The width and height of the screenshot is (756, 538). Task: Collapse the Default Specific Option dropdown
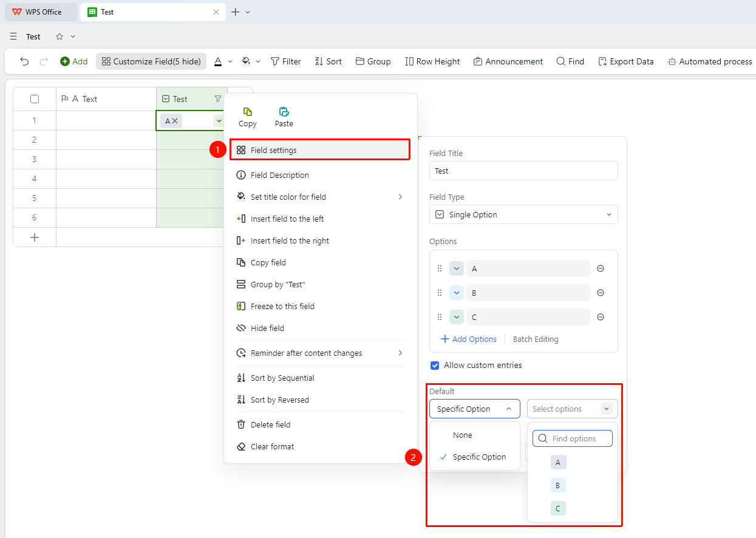475,409
